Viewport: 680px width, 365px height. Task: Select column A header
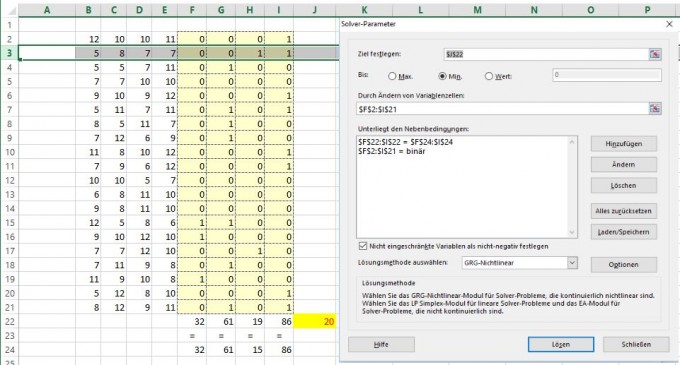[x=47, y=10]
